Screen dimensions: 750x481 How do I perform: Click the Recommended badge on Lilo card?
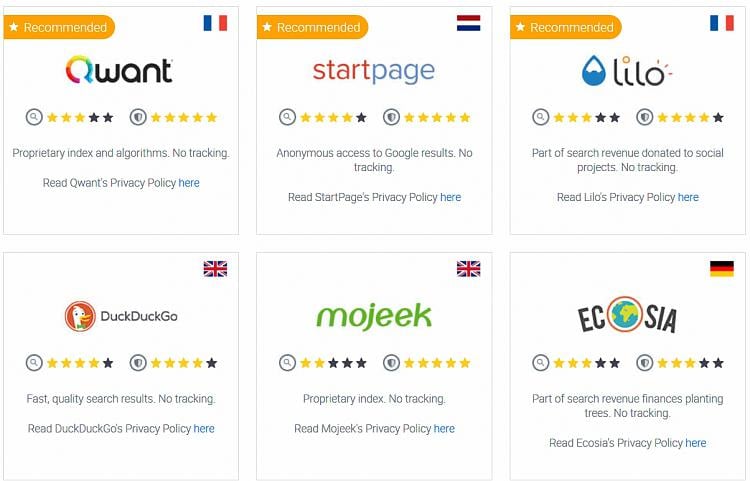tap(565, 27)
